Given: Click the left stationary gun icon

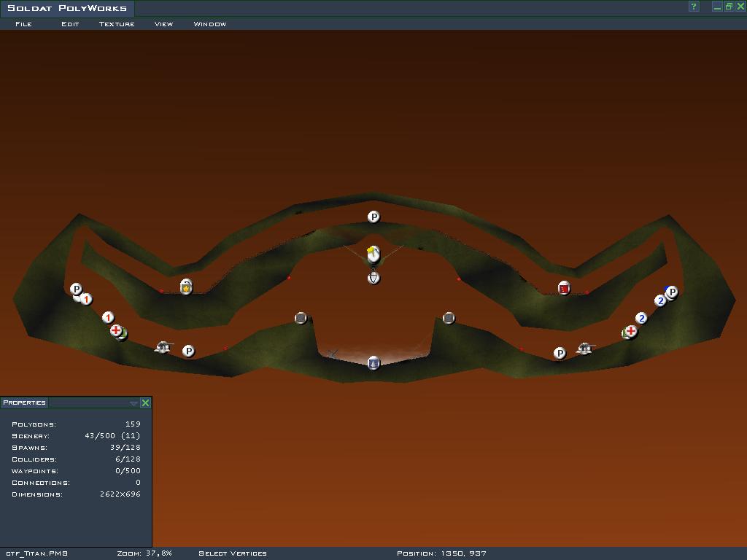Looking at the screenshot, I should 163,347.
